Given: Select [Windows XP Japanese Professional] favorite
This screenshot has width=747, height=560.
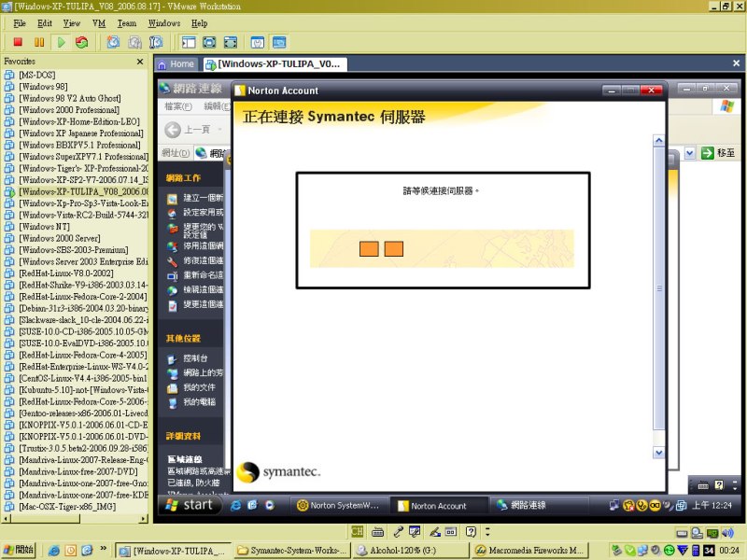Looking at the screenshot, I should click(x=81, y=133).
